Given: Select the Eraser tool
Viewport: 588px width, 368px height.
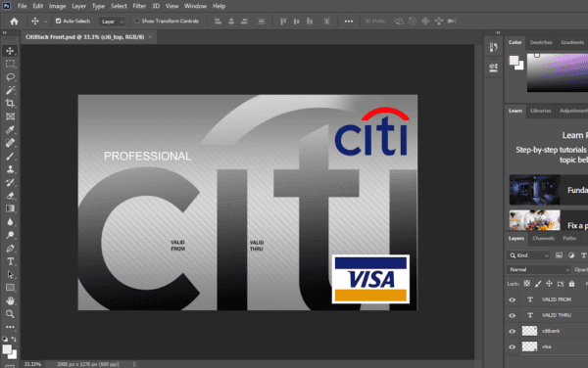Looking at the screenshot, I should (x=10, y=196).
